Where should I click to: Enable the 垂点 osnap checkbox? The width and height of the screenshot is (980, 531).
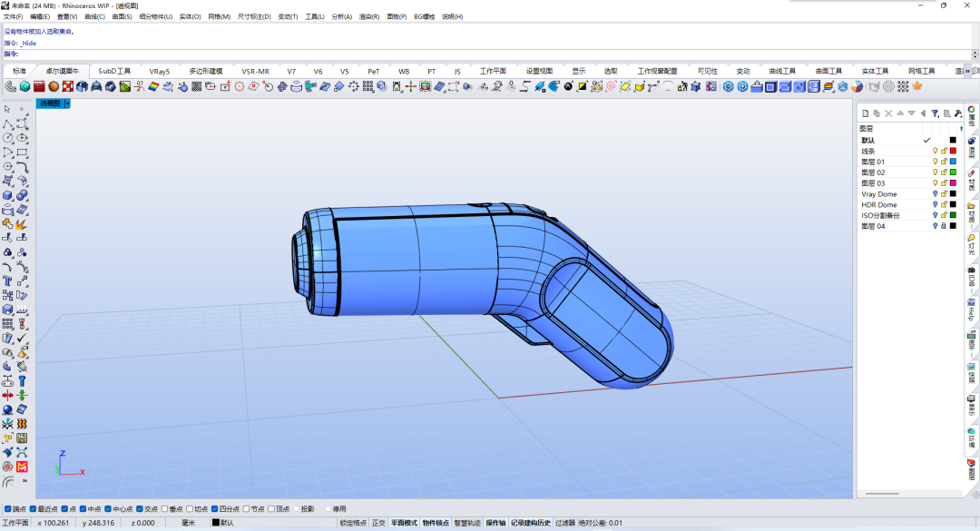pos(164,509)
